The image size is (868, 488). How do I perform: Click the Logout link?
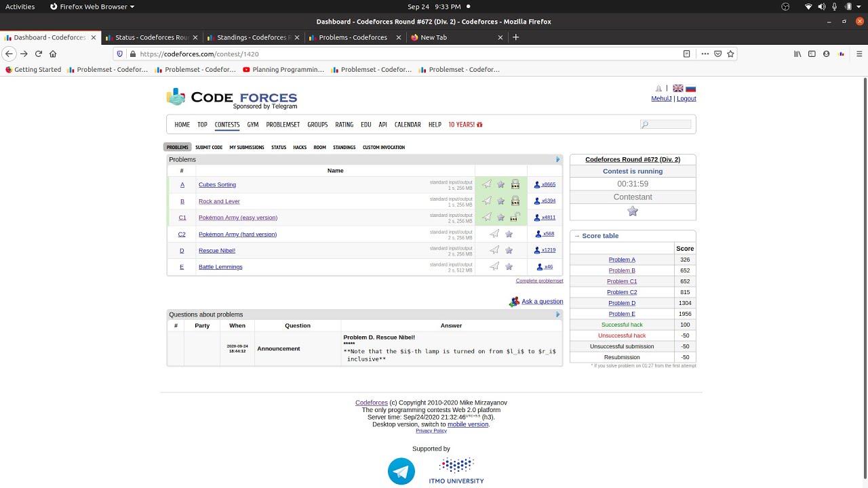point(686,98)
